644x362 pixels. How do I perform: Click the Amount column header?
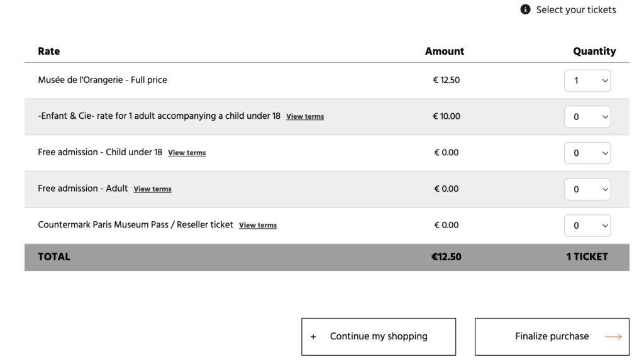tap(445, 52)
